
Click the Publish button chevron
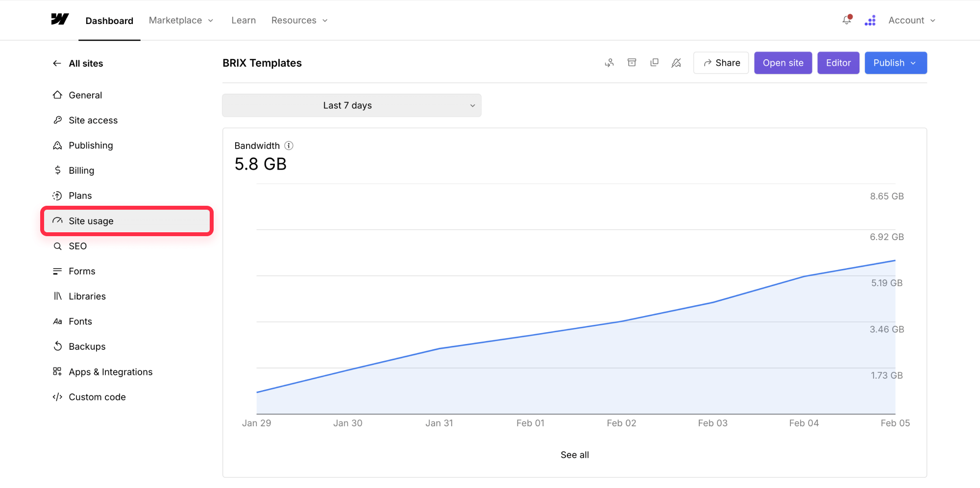pos(913,63)
